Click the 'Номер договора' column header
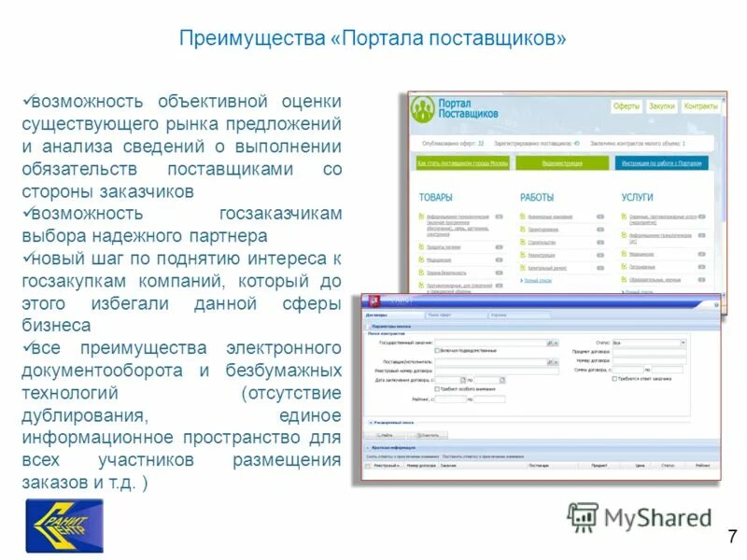Image resolution: width=747 pixels, height=560 pixels. point(421,466)
